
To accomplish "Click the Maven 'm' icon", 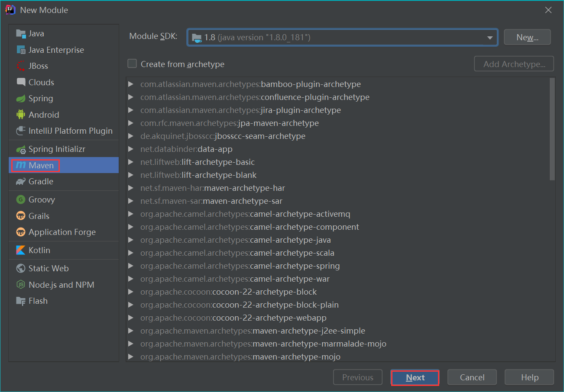I will tap(21, 165).
